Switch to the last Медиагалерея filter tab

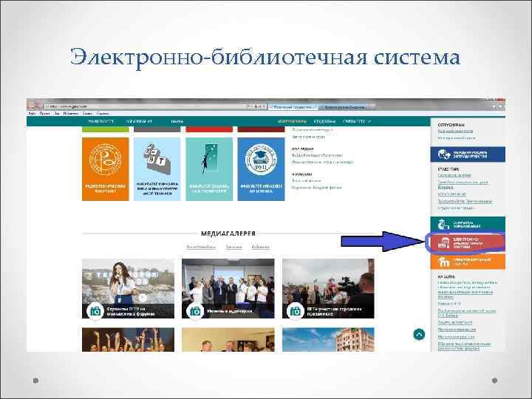coord(261,247)
